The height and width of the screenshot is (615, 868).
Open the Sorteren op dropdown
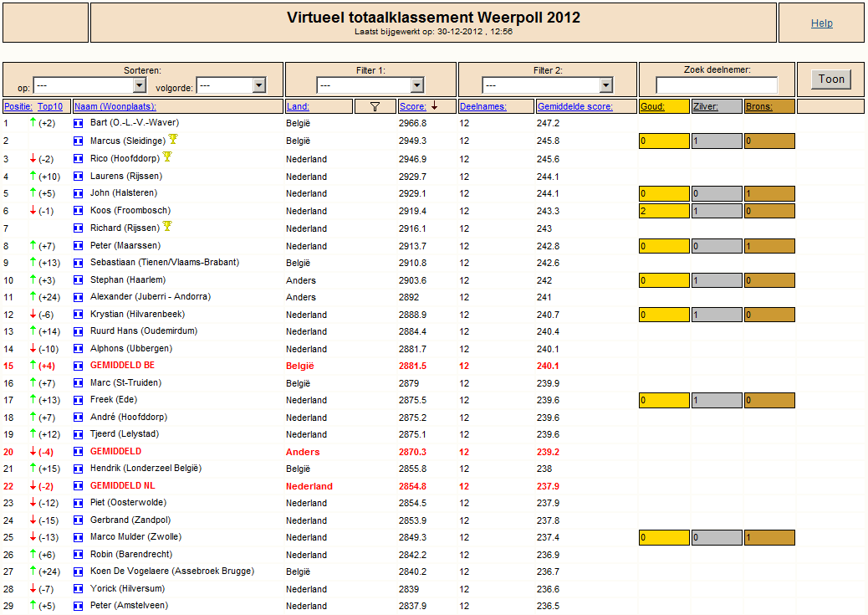pos(89,85)
